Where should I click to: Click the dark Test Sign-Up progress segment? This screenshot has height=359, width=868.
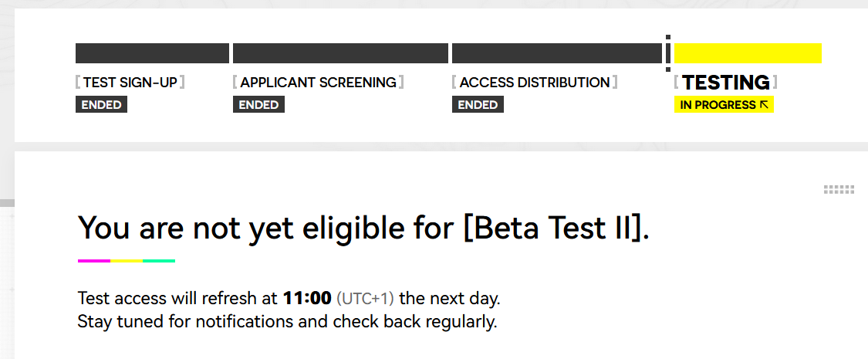152,53
